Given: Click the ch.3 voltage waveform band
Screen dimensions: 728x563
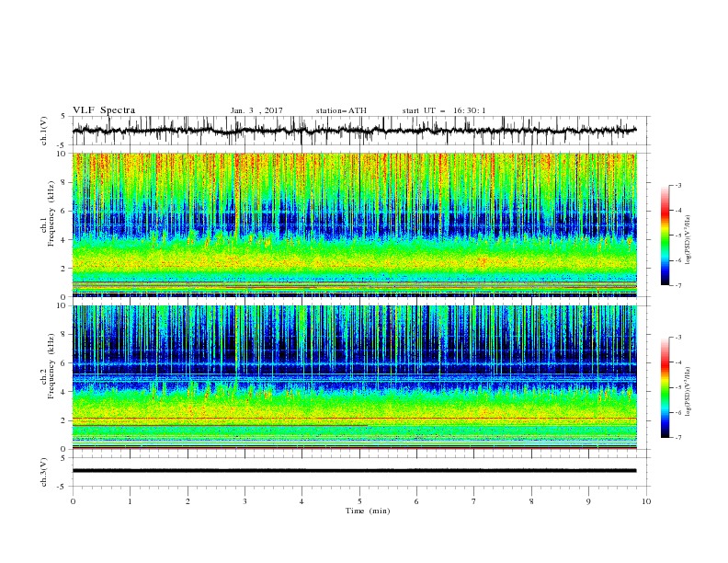Looking at the screenshot, I should click(354, 471).
